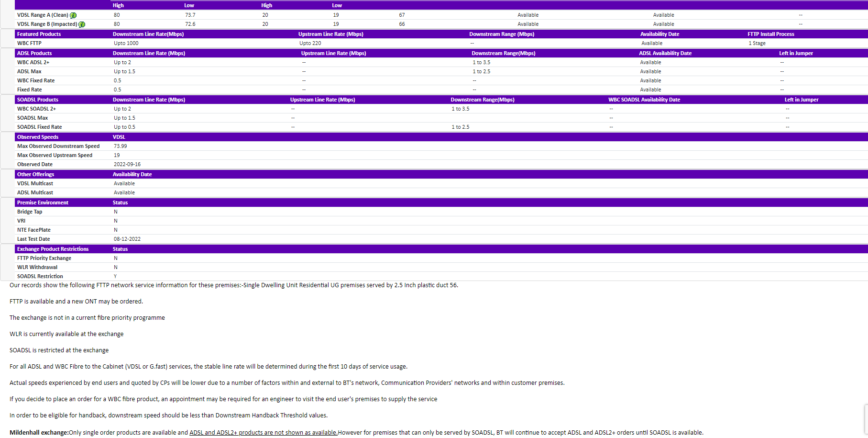Image resolution: width=868 pixels, height=438 pixels.
Task: Open the VDSL Range A (Clean) info icon
Action: coord(73,15)
